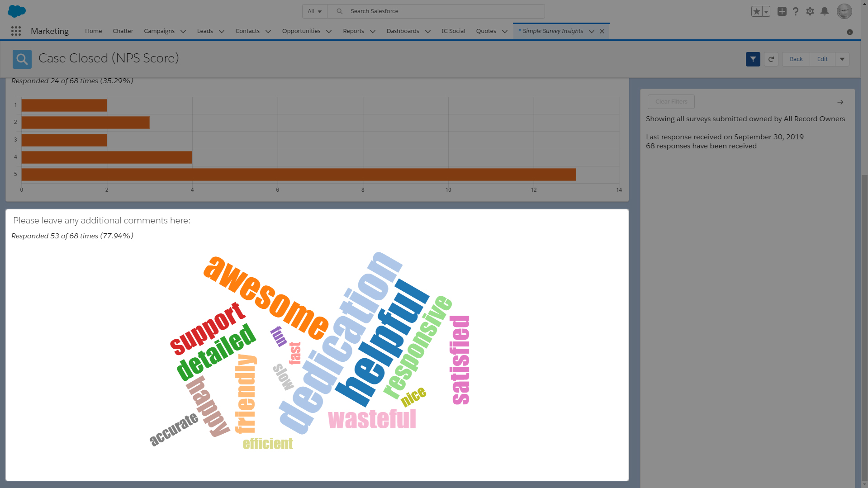Open the All search scope dropdown

(x=315, y=11)
